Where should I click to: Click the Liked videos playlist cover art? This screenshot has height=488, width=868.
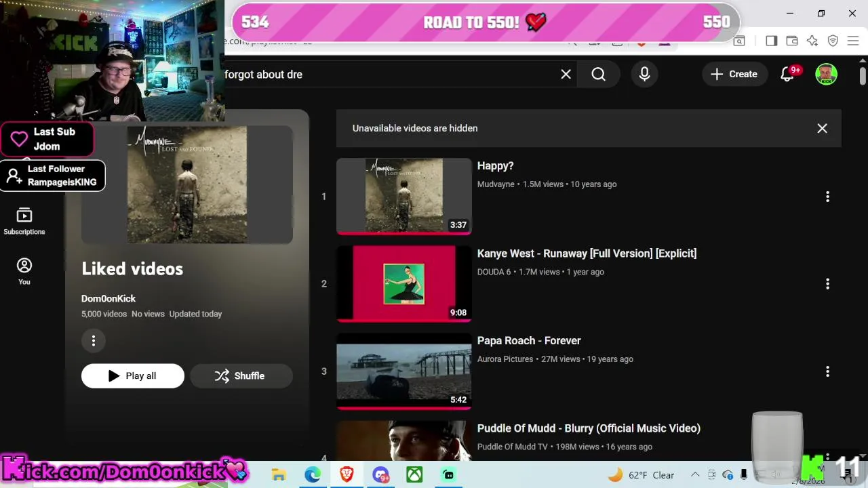click(187, 184)
